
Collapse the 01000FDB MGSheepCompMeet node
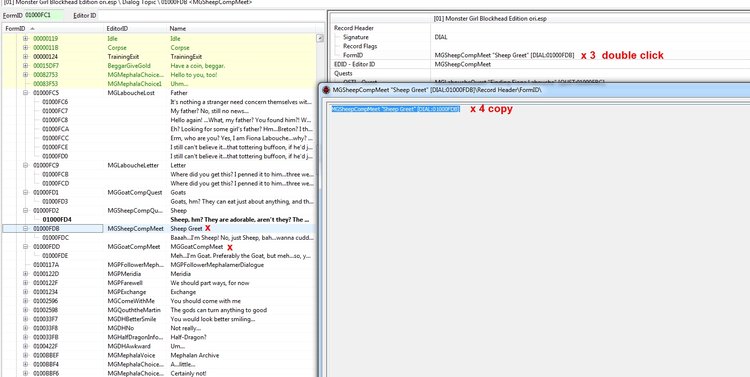pyautogui.click(x=25, y=229)
